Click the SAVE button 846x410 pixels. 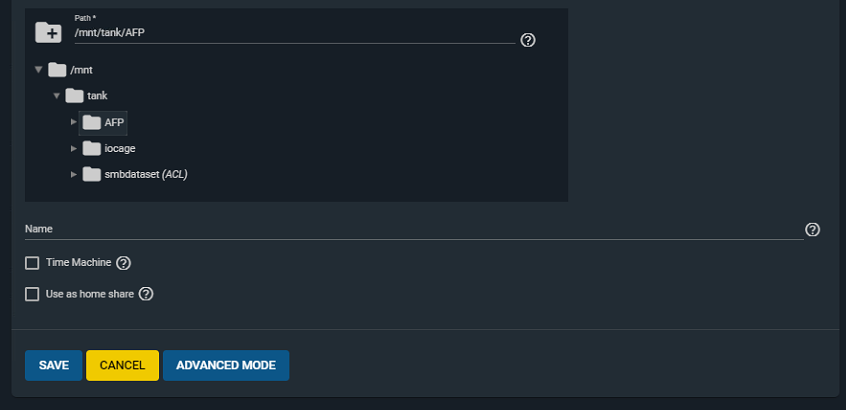(53, 365)
